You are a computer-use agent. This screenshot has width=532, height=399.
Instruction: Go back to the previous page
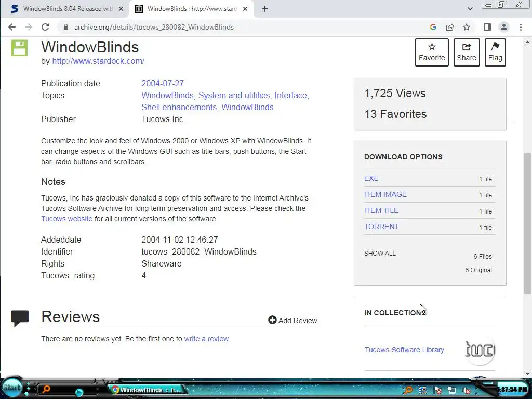pos(12,27)
